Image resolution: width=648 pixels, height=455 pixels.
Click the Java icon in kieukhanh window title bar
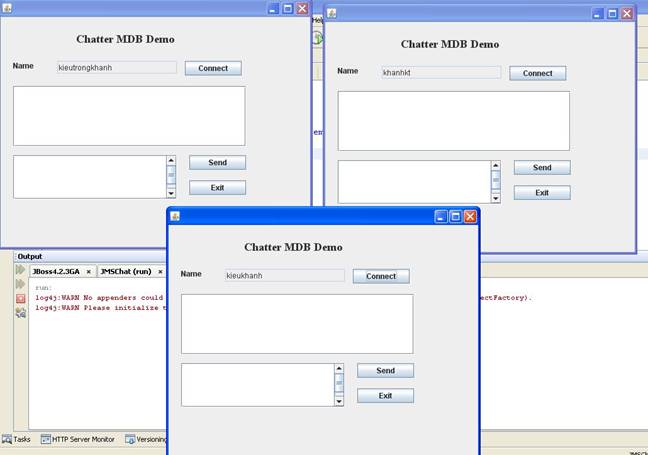point(175,216)
